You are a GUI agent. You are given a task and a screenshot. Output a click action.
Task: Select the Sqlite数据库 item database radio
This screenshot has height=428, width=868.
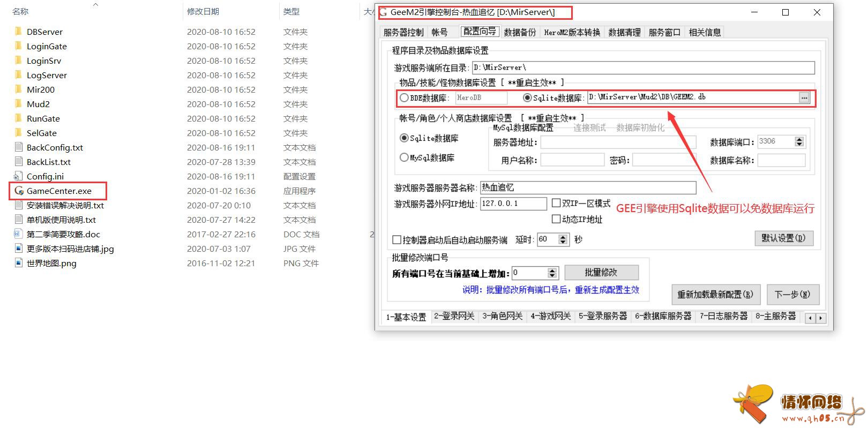pos(527,98)
